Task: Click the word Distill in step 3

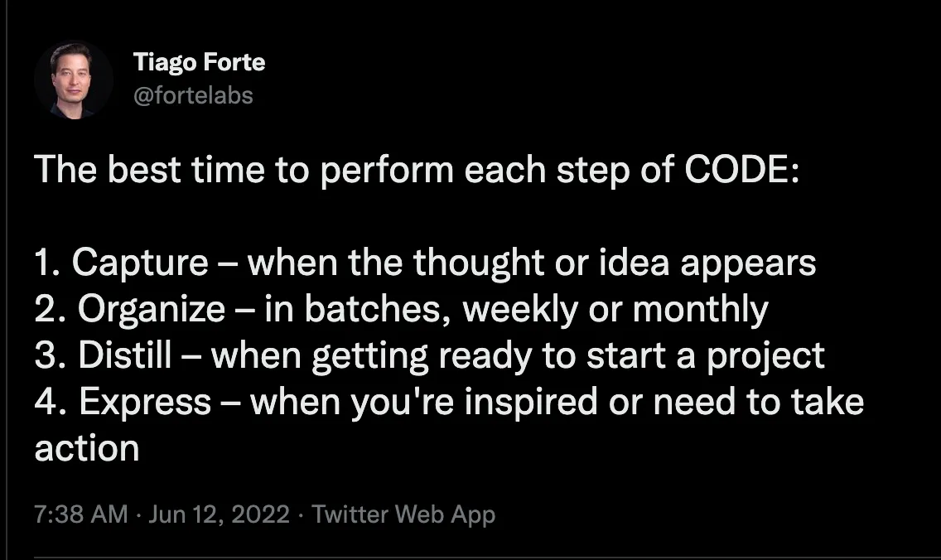Action: coord(125,356)
